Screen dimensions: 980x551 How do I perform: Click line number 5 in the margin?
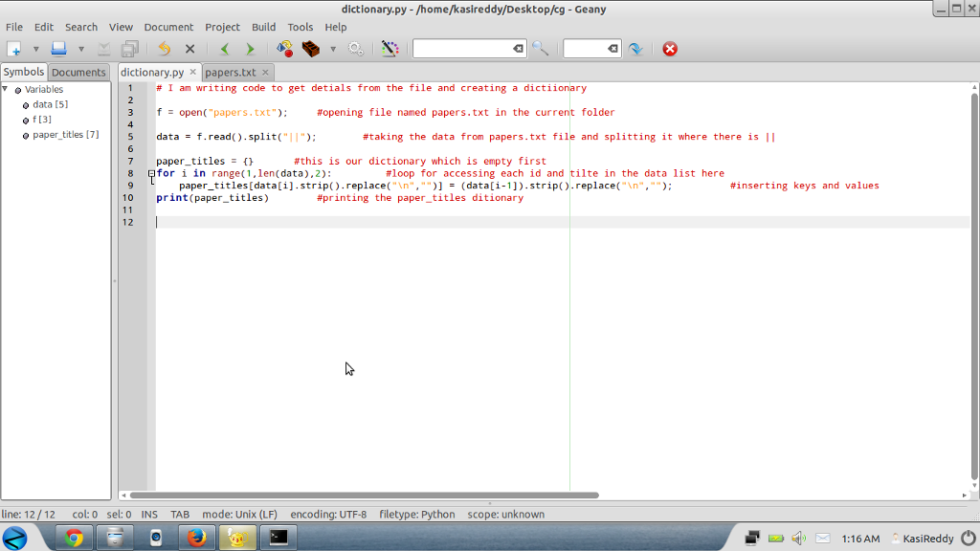[130, 137]
